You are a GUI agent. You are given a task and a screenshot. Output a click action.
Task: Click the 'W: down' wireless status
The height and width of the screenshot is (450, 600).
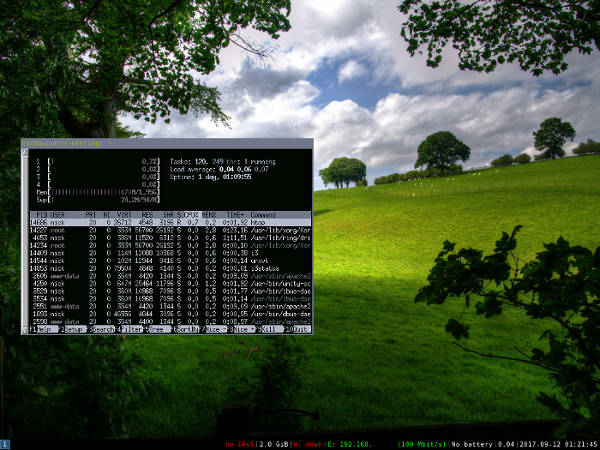click(308, 445)
